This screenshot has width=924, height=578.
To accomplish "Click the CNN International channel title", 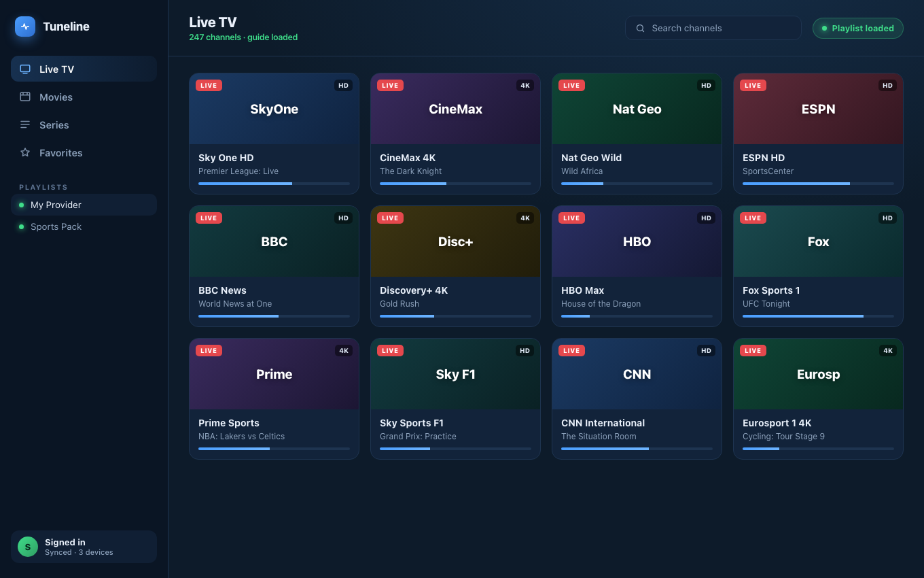I will coord(603,423).
